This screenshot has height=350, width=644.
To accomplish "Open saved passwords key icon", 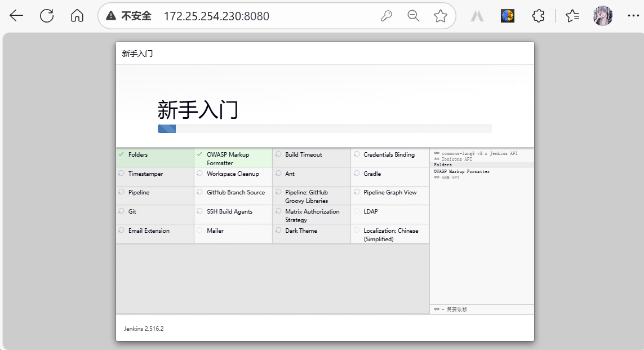I will [386, 16].
